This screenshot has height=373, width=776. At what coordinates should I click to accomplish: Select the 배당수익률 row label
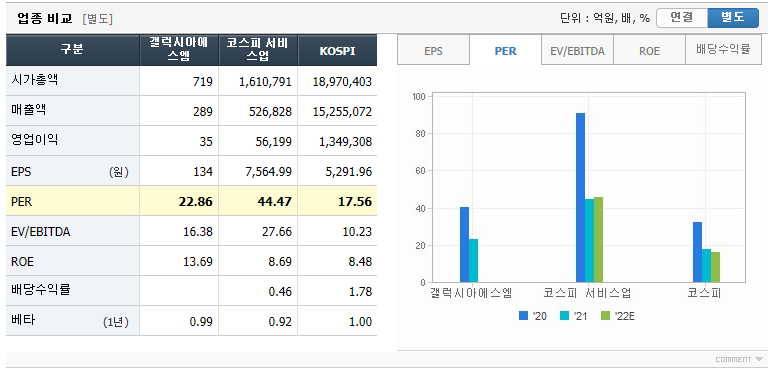click(41, 290)
